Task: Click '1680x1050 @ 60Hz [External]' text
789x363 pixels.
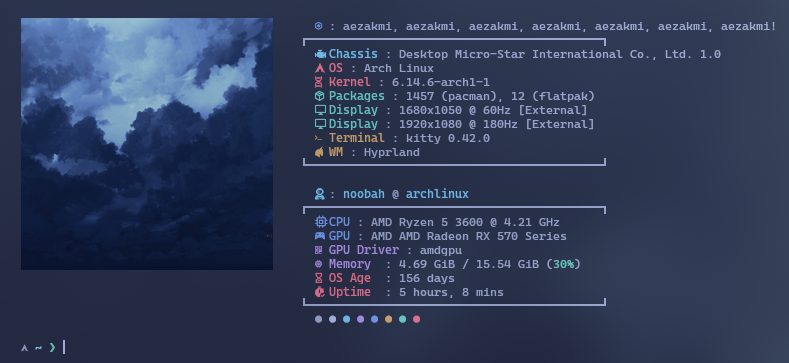Action: tap(493, 110)
